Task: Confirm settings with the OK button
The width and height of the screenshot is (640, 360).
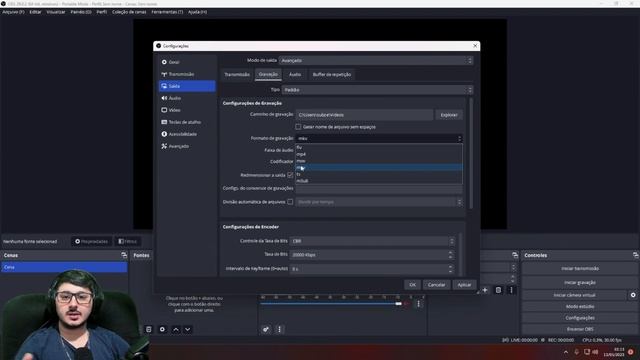Action: tap(412, 285)
